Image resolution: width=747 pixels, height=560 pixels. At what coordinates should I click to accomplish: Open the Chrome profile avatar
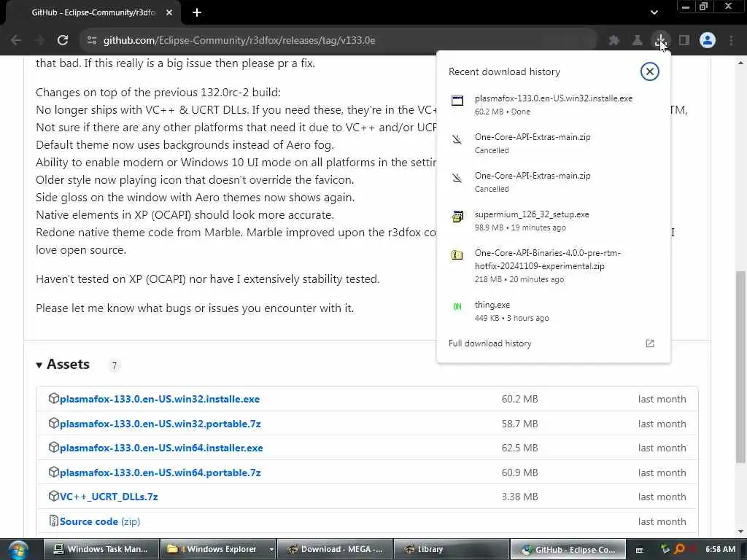pyautogui.click(x=708, y=41)
